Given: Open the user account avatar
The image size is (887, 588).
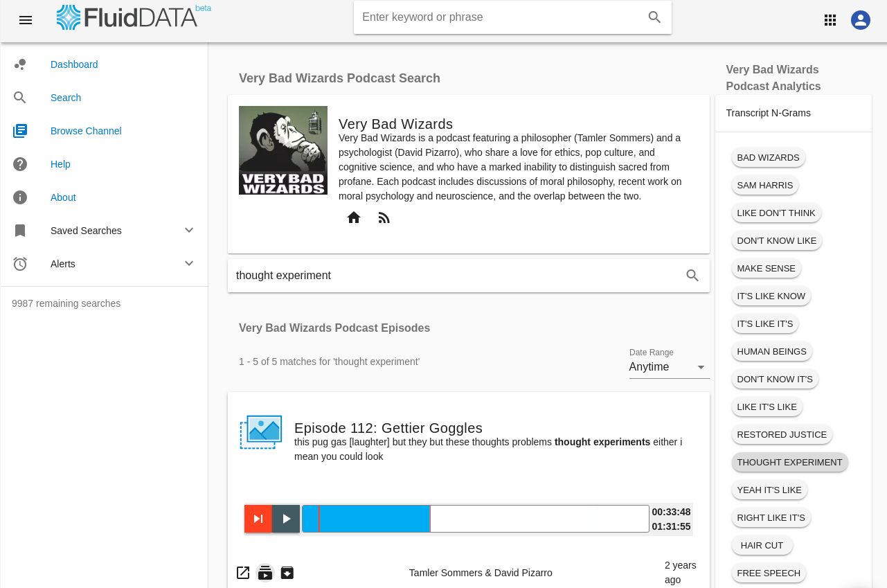Looking at the screenshot, I should tap(861, 20).
